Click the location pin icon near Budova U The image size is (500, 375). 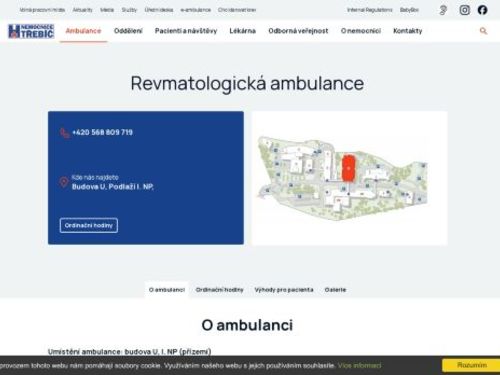tap(64, 182)
